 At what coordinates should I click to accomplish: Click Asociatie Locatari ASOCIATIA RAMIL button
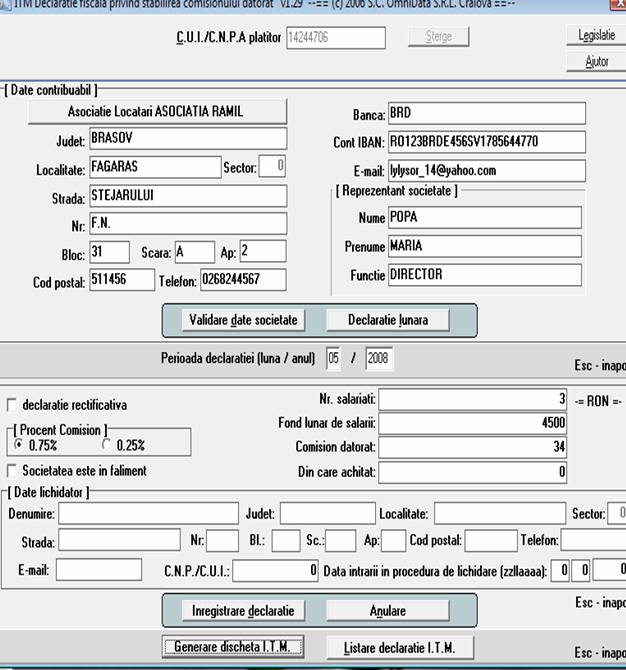(x=155, y=111)
